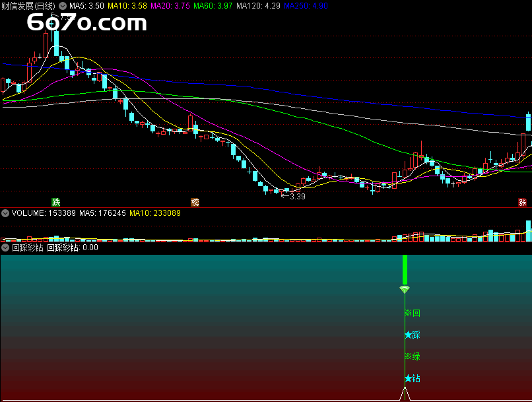Click the orange 榜 marker icon
This screenshot has height=402, width=532.
click(195, 203)
